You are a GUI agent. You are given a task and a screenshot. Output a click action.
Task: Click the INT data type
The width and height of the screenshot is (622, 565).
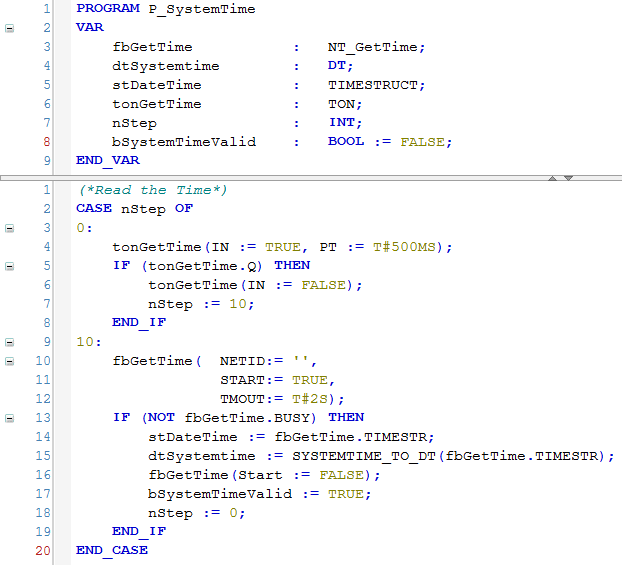tap(342, 123)
